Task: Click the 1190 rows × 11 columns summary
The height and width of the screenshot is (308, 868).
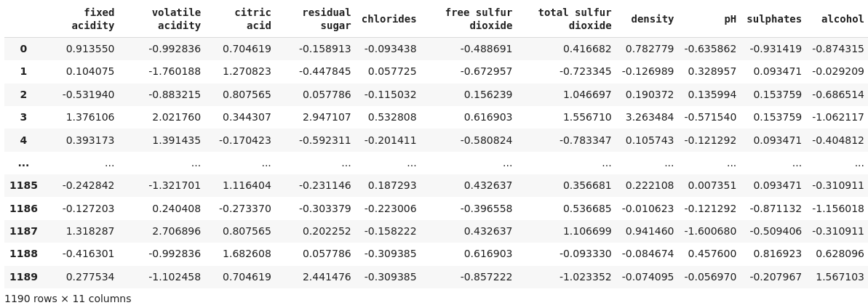Action: click(x=68, y=299)
